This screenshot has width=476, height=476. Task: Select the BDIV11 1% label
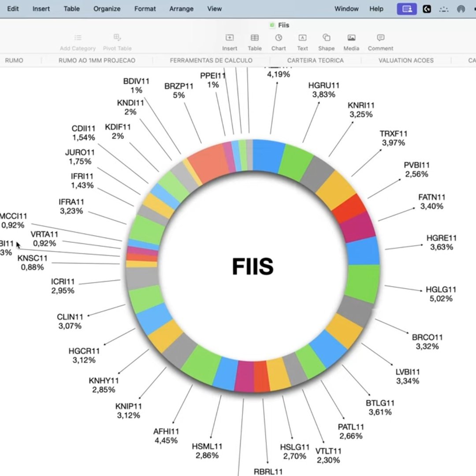(136, 86)
